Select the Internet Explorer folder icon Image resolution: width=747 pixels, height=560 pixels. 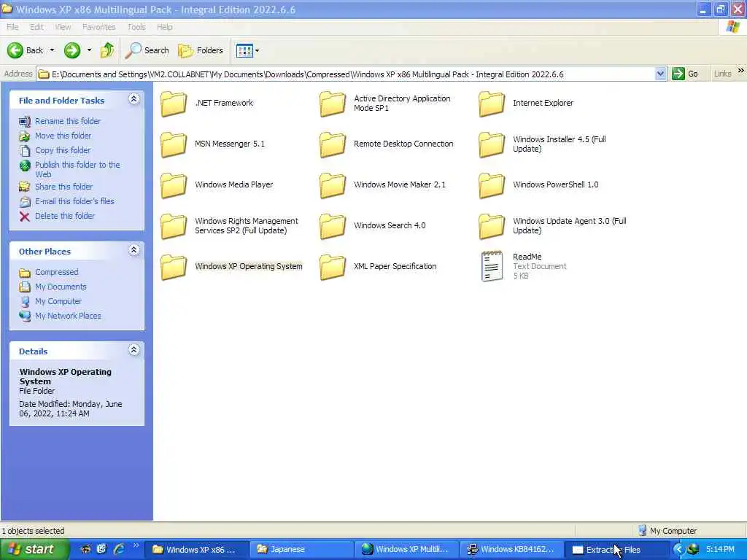(492, 104)
